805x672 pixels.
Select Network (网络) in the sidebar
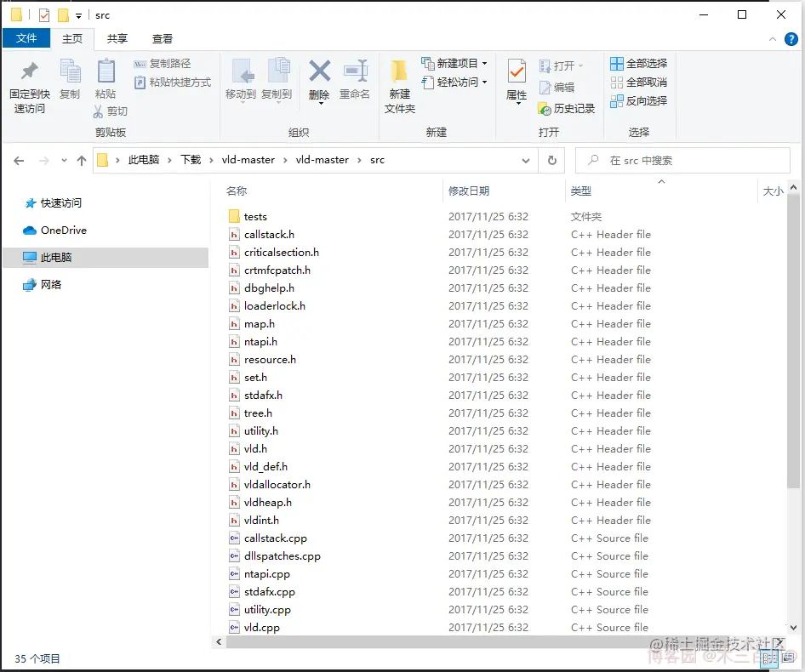pos(43,285)
